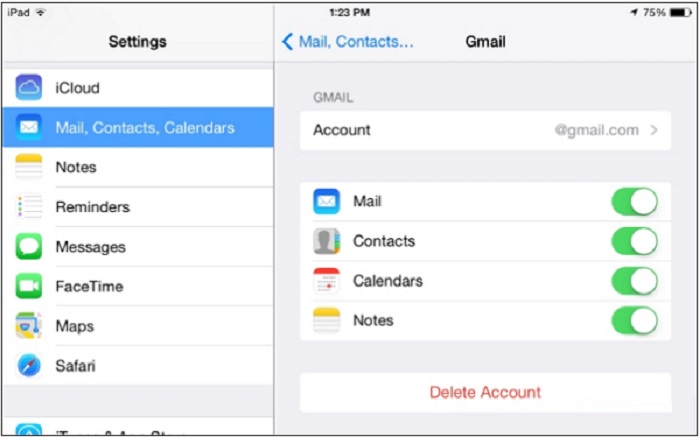Turn off Mail sync toggle
Viewport: 700px width, 437px height.
(x=635, y=202)
